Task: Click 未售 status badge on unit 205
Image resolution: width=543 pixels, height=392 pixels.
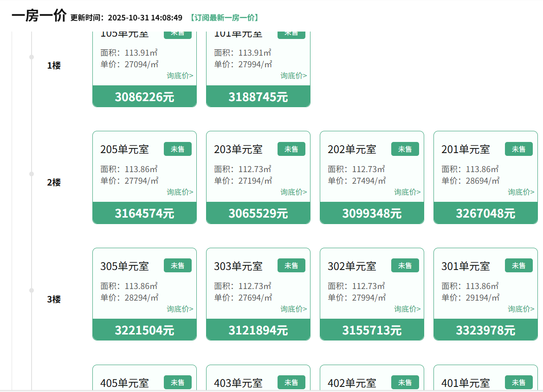Action: (177, 149)
